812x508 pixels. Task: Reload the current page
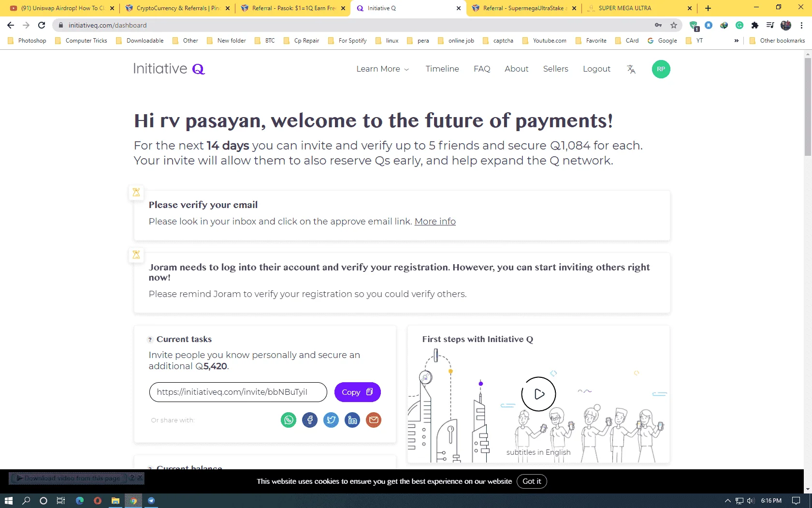[42, 25]
